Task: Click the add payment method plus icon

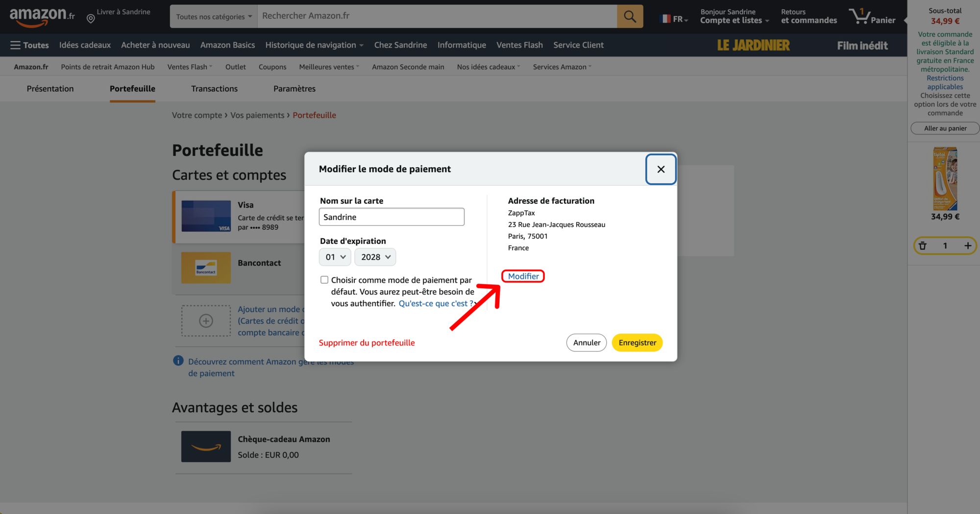Action: [206, 321]
